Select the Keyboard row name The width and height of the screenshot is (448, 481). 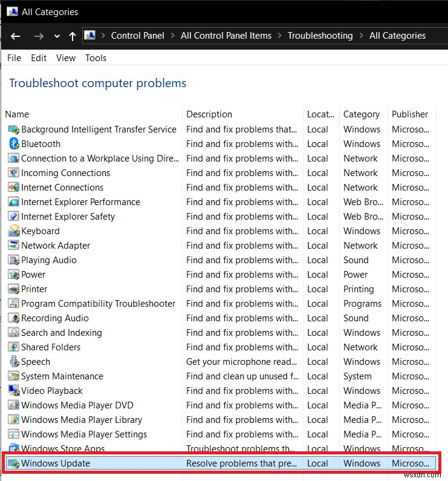coord(41,231)
